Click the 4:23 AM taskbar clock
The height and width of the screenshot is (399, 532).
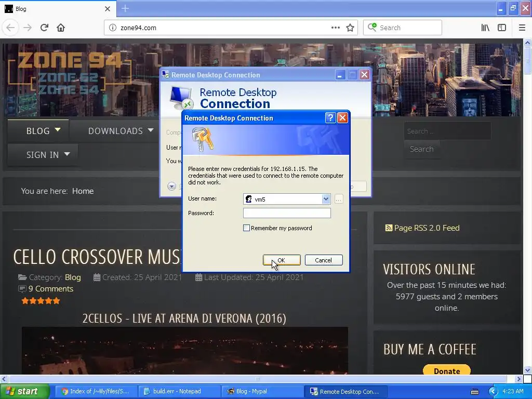[513, 392]
